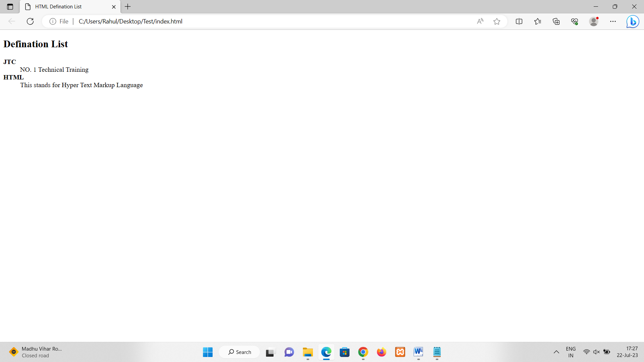Refresh the page
Screen dimensions: 644x362
point(30,21)
